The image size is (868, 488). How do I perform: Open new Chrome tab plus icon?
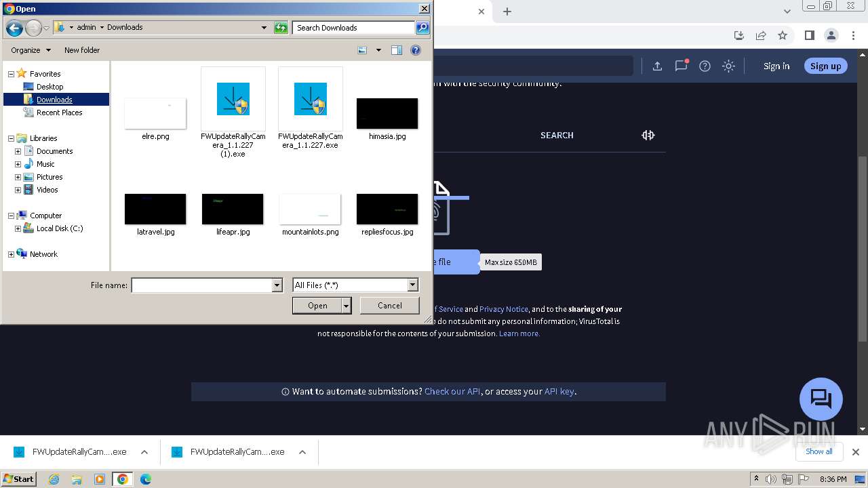[x=507, y=12]
